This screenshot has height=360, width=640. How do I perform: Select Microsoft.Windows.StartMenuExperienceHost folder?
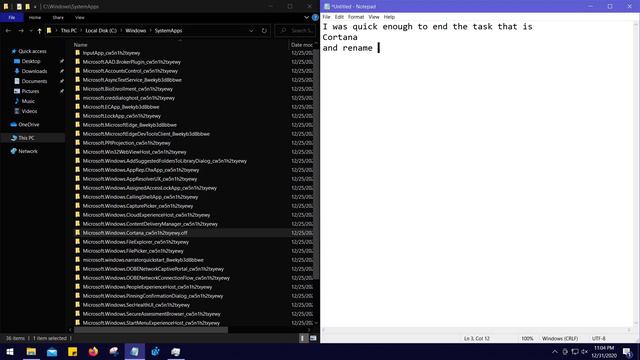(x=151, y=323)
